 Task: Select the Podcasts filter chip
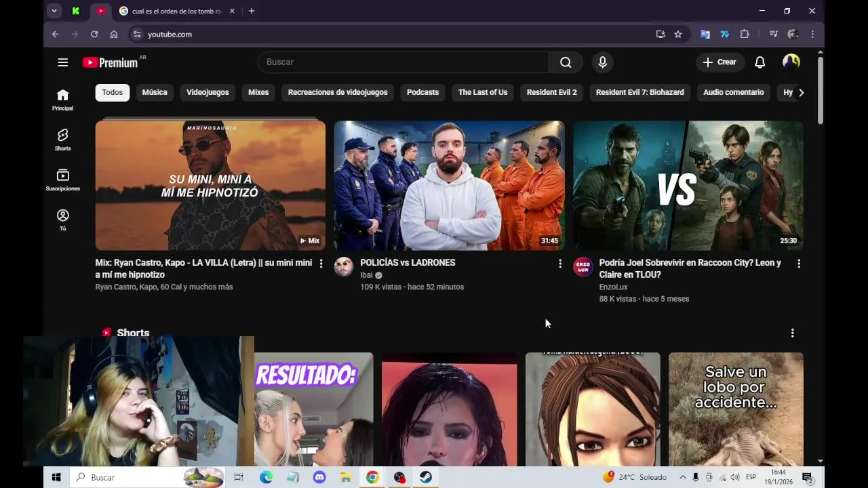(422, 92)
